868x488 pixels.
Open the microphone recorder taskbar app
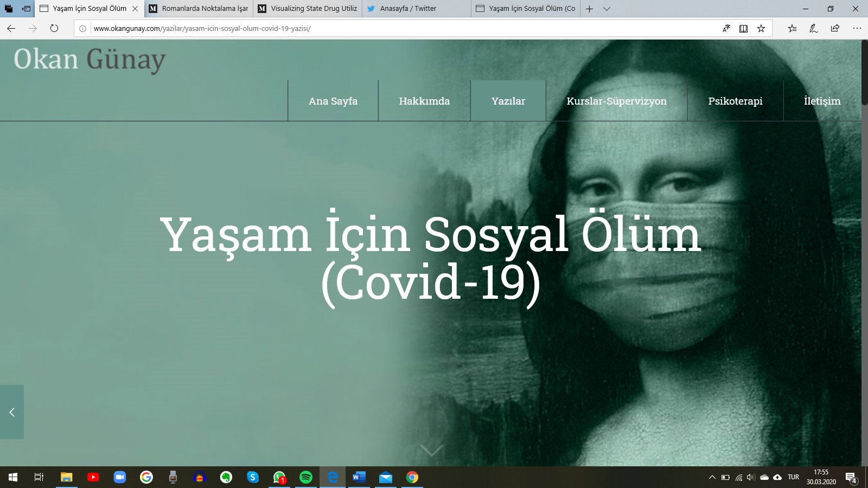(173, 477)
